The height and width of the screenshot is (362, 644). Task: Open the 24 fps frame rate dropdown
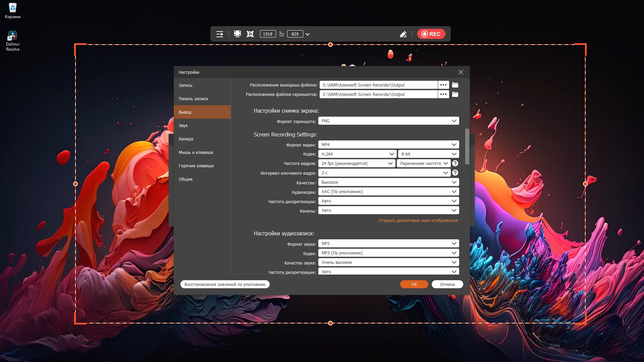pyautogui.click(x=357, y=163)
